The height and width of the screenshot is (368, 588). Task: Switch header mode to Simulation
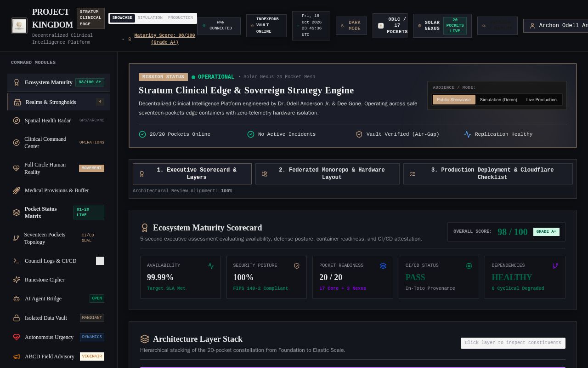click(150, 18)
